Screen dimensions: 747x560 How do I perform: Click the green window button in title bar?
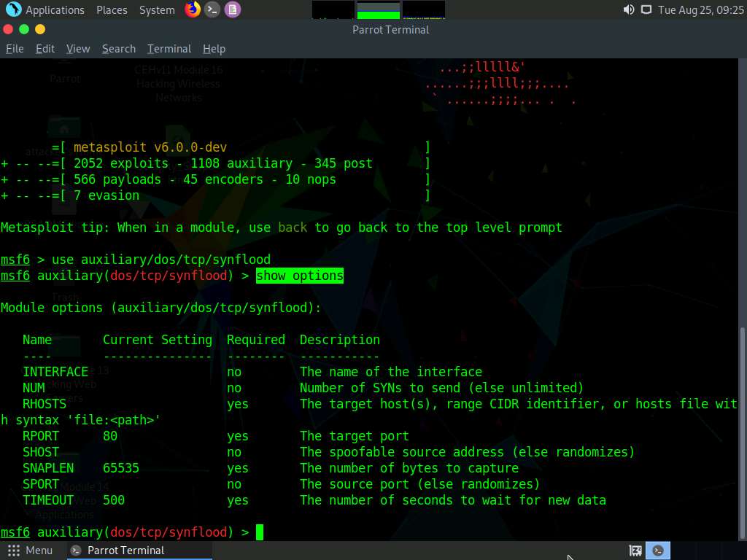(24, 29)
